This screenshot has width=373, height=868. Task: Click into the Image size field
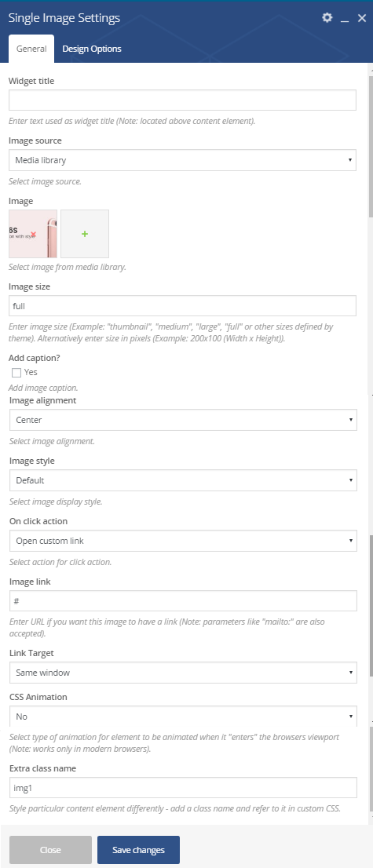(182, 305)
